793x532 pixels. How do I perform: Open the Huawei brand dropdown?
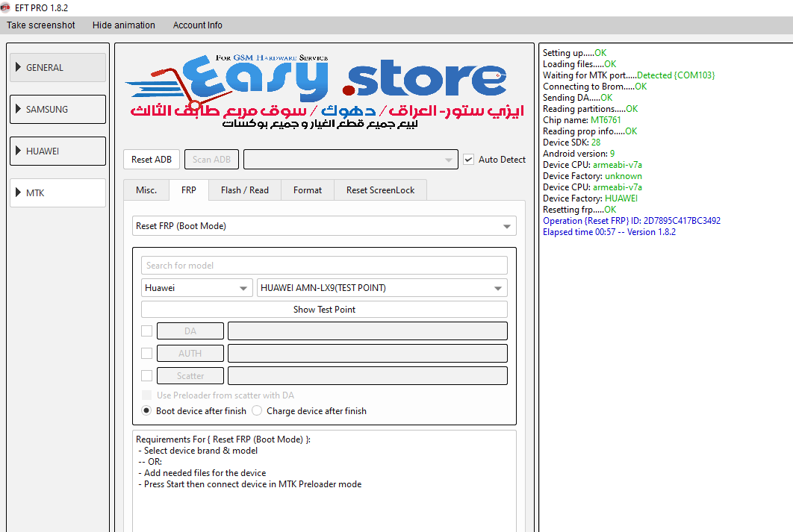click(x=196, y=288)
